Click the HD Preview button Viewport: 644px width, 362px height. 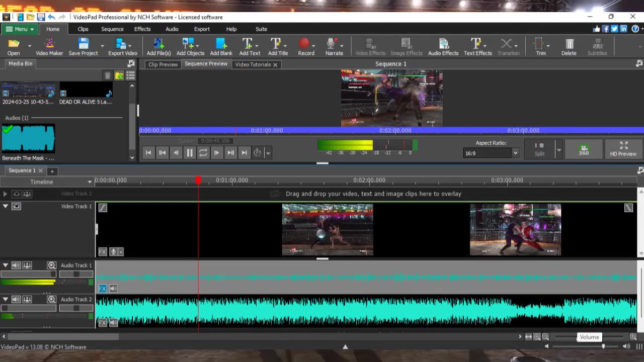point(623,149)
